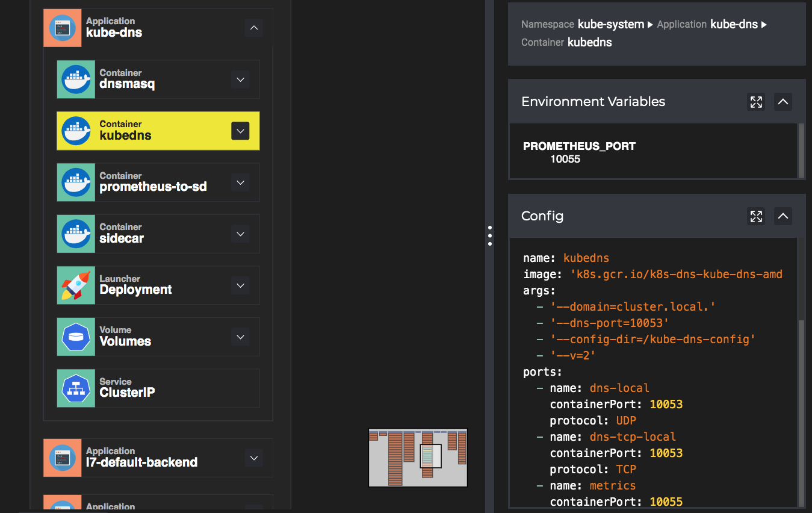Click the prometheus-to-sd container Docker icon

point(76,182)
